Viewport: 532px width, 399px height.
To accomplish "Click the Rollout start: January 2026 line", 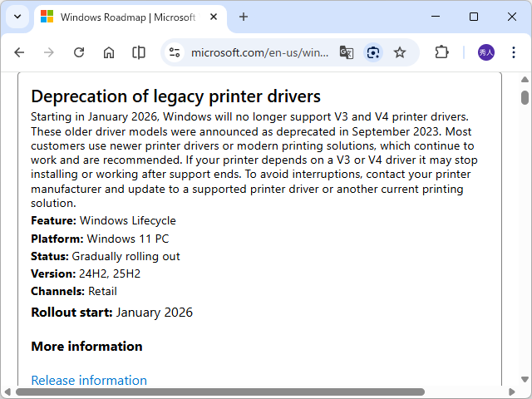I will point(111,313).
